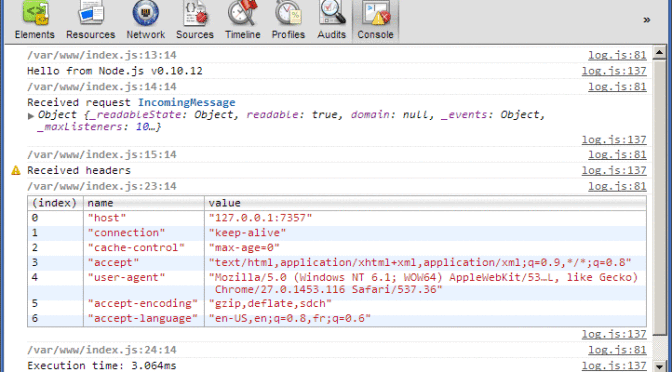Select the "host" name cell

pos(144,218)
